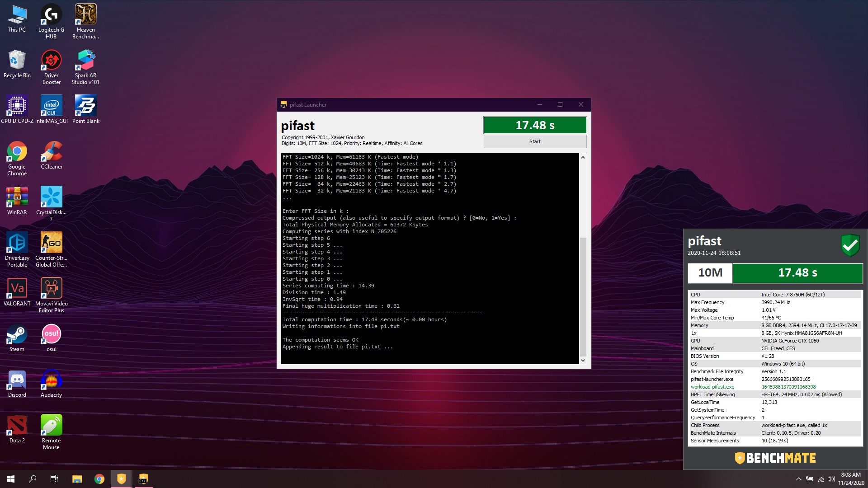
Task: Open Task View on taskbar
Action: pos(54,479)
